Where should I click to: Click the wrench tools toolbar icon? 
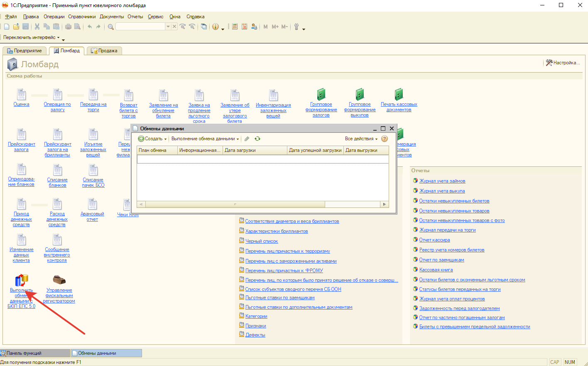pos(296,27)
